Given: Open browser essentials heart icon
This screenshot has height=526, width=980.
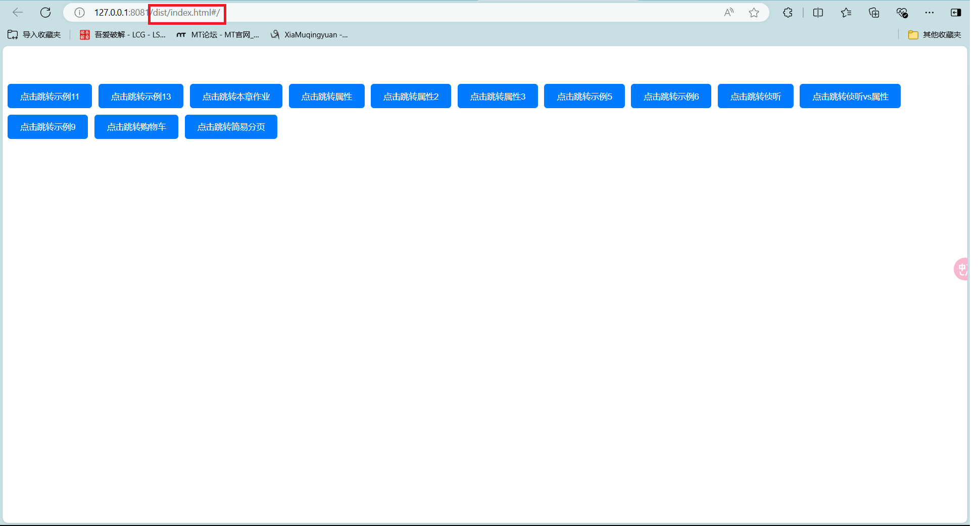Looking at the screenshot, I should click(902, 13).
